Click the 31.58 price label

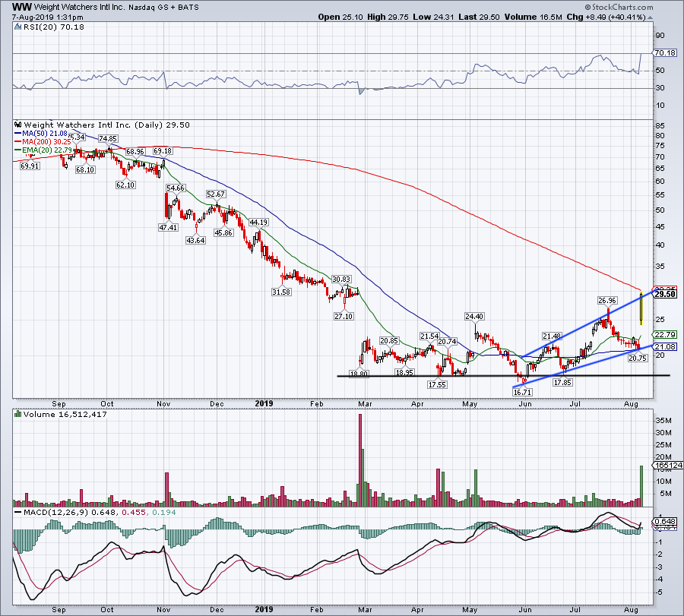pyautogui.click(x=281, y=292)
